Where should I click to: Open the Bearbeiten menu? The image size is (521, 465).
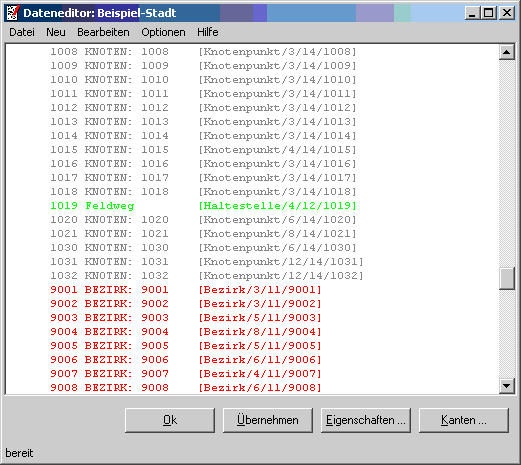[103, 32]
